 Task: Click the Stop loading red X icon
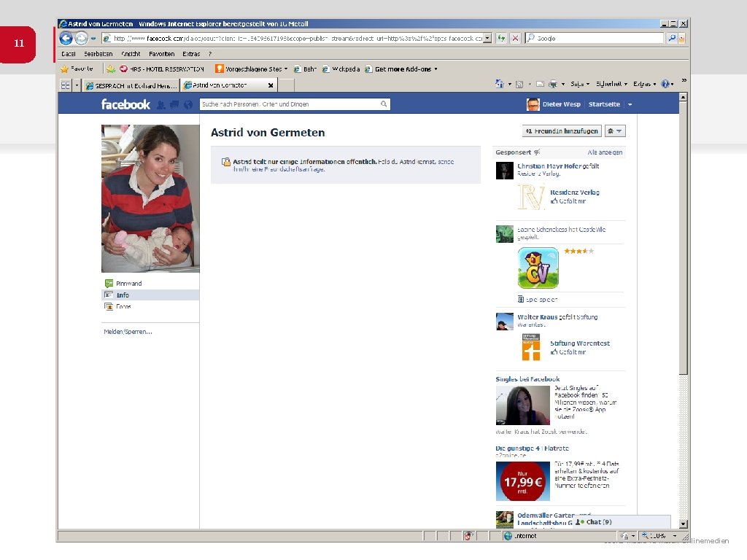point(515,38)
